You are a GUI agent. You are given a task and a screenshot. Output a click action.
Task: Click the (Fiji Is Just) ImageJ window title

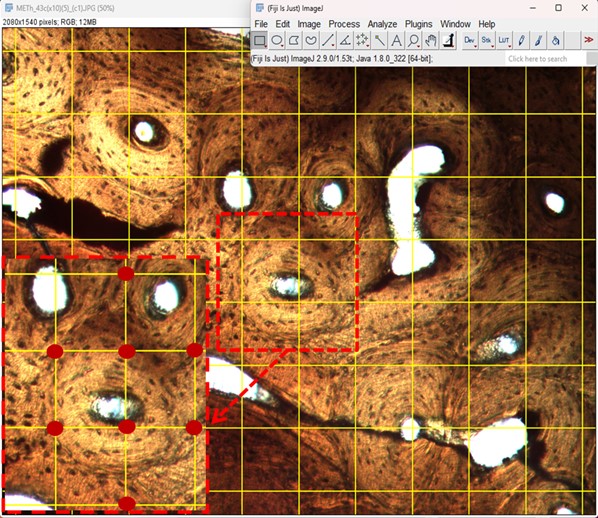295,8
